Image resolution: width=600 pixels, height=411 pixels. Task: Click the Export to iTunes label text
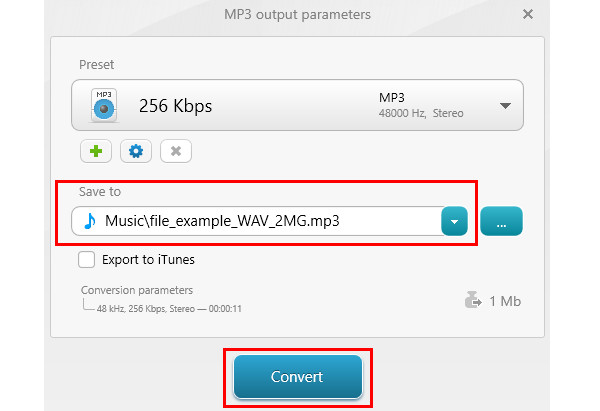(x=148, y=260)
